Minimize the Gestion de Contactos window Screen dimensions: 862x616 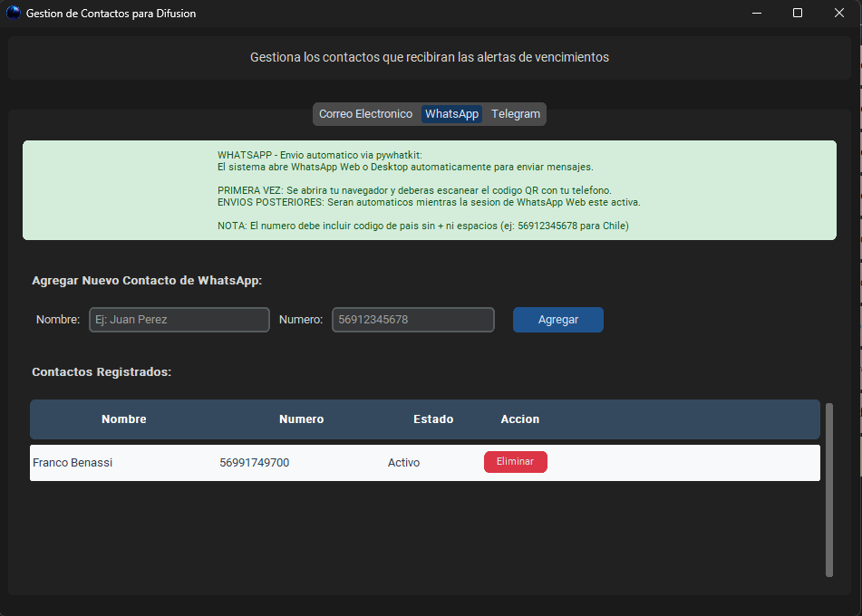[x=757, y=13]
